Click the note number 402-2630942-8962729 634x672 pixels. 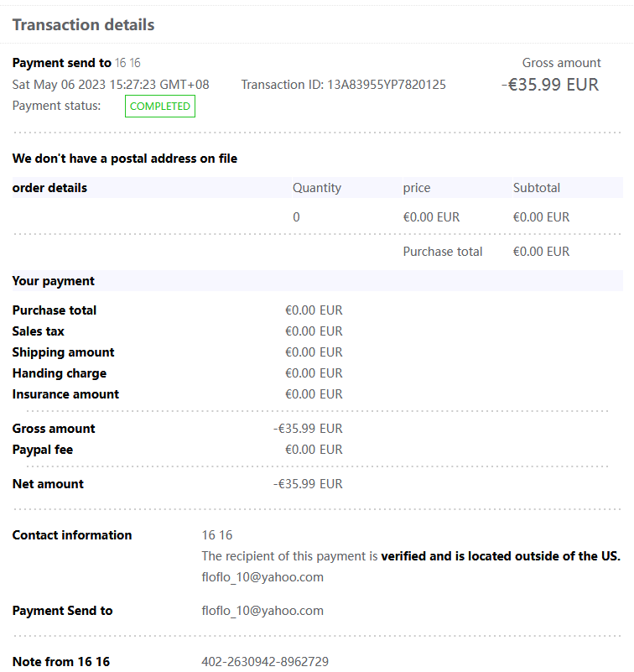[x=265, y=662]
